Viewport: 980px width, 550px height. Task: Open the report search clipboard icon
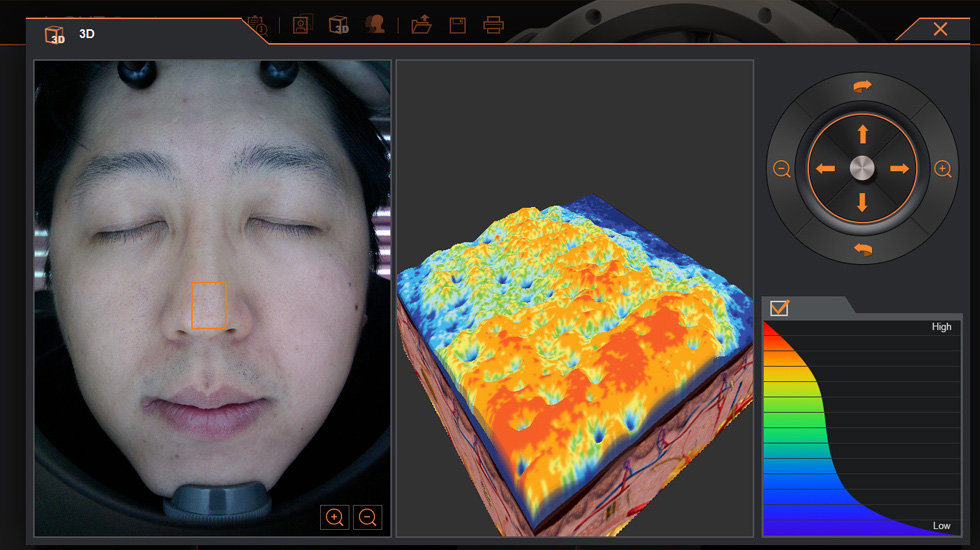258,25
